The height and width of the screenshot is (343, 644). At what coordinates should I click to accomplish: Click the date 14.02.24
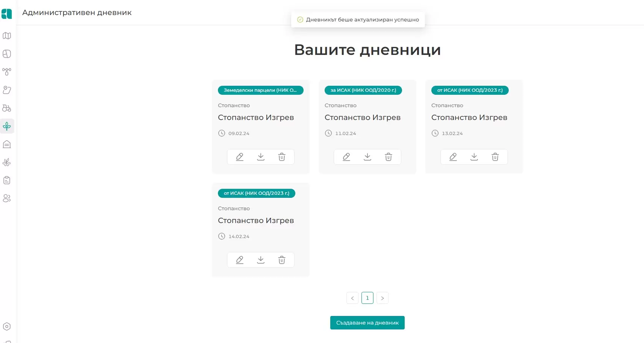(x=239, y=237)
